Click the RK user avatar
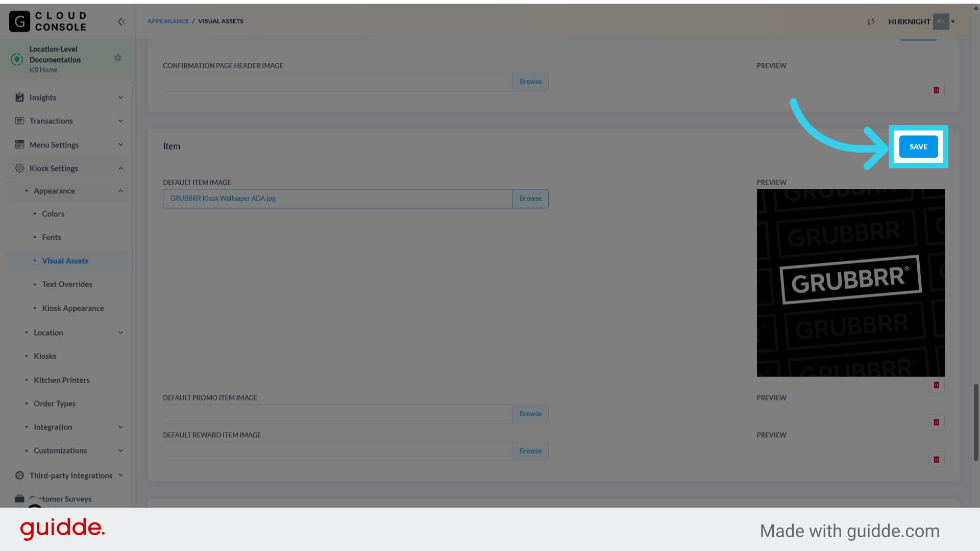Image resolution: width=980 pixels, height=551 pixels. click(x=941, y=21)
